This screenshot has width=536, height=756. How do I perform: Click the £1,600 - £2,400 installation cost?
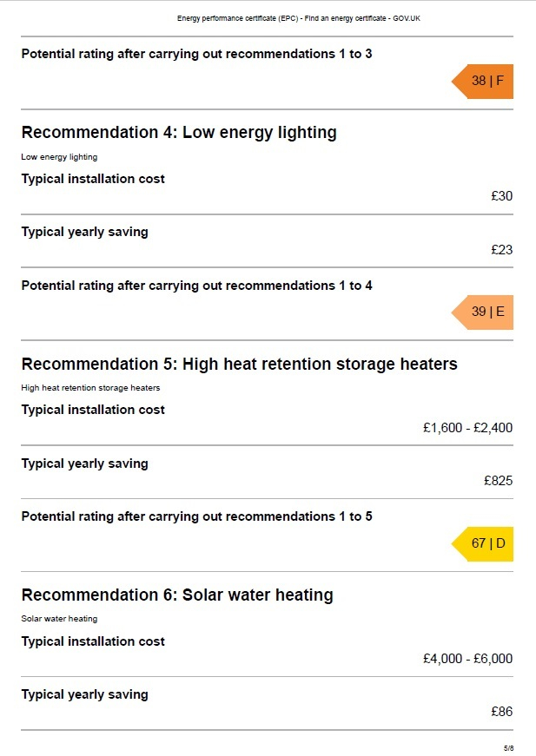(x=468, y=428)
